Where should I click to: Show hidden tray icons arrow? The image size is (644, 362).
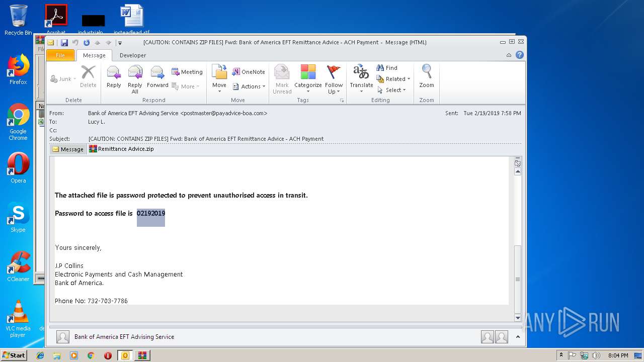click(x=561, y=355)
